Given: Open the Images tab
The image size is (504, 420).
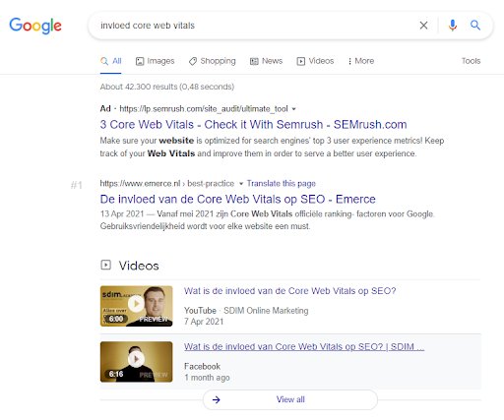Looking at the screenshot, I should pyautogui.click(x=155, y=61).
